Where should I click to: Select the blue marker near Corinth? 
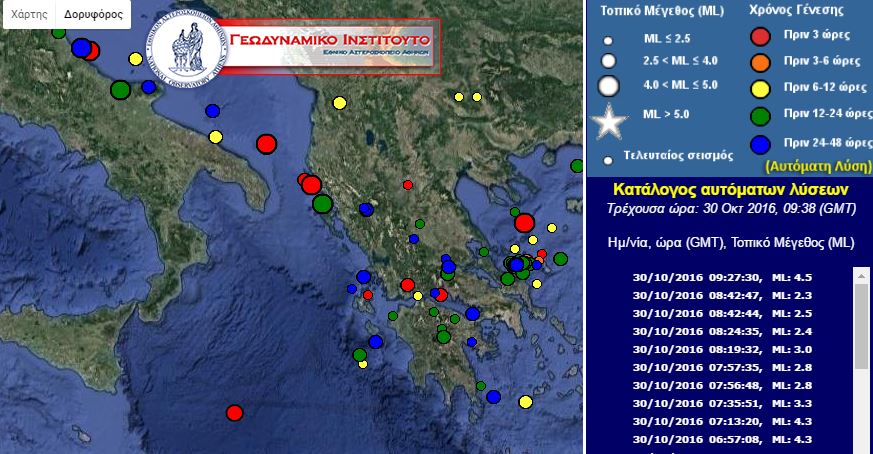473,314
